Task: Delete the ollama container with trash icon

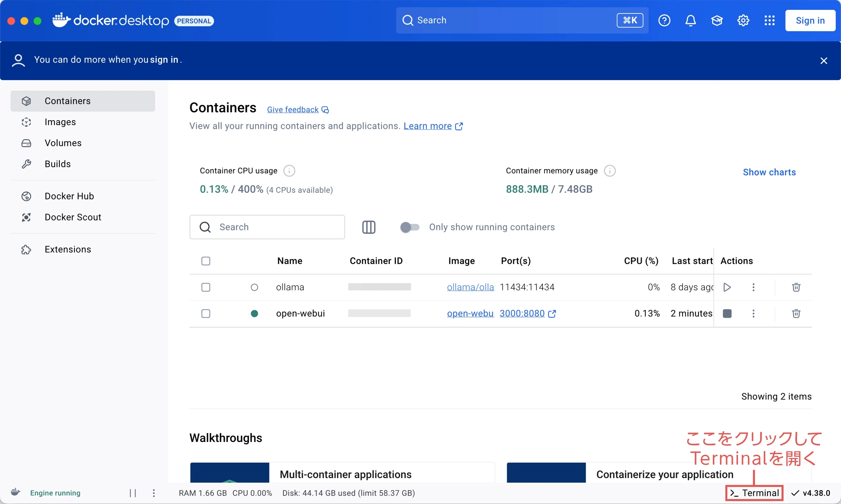Action: (796, 287)
